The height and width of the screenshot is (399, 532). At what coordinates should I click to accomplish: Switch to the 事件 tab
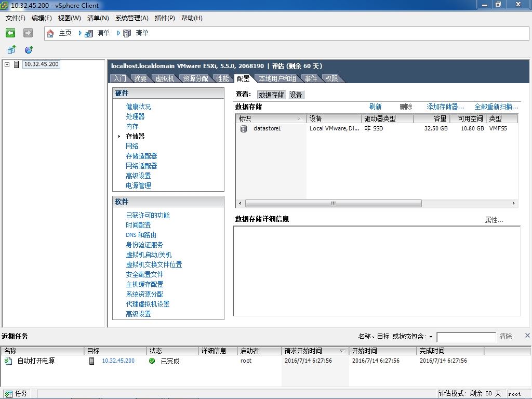click(311, 79)
